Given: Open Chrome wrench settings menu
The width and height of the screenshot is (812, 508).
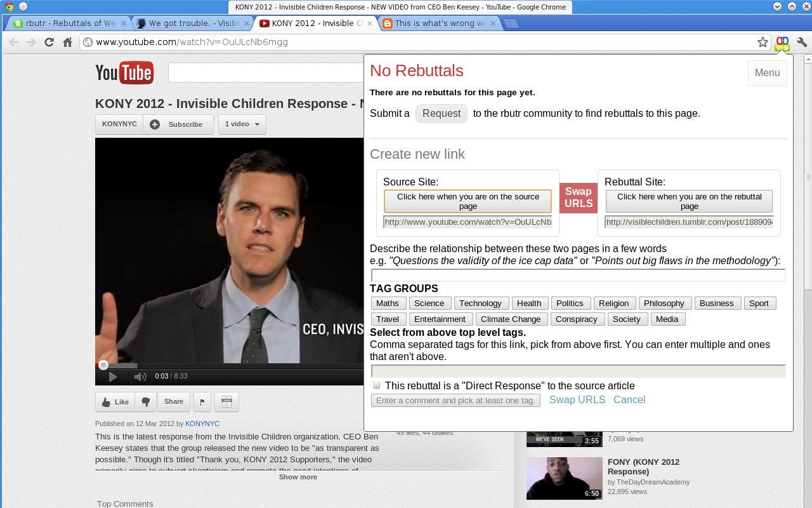Looking at the screenshot, I should 802,43.
